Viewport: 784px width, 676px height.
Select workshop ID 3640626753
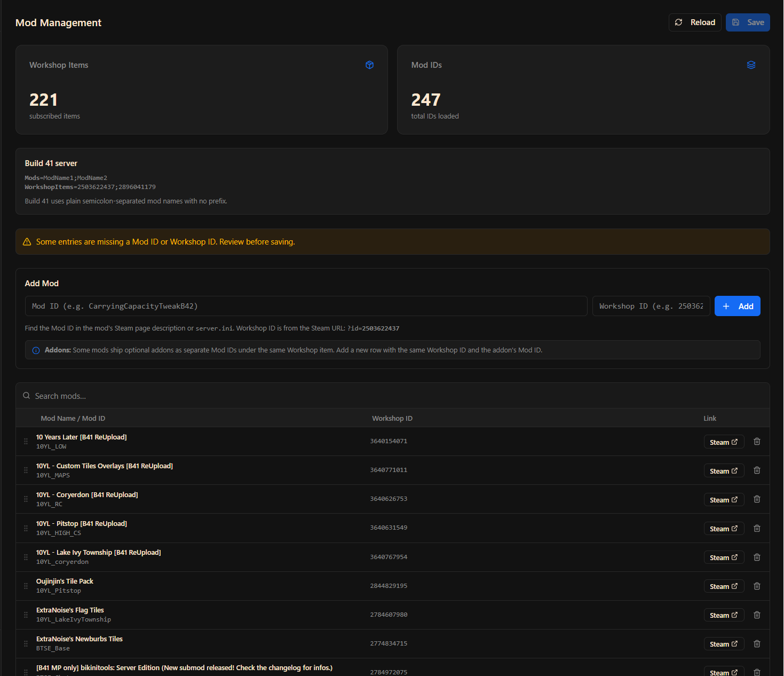click(x=389, y=499)
